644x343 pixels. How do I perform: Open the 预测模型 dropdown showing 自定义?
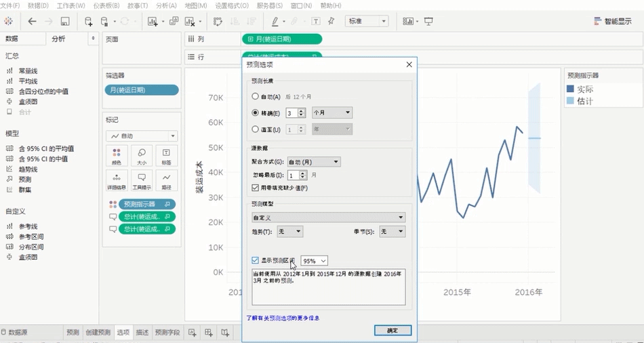328,218
